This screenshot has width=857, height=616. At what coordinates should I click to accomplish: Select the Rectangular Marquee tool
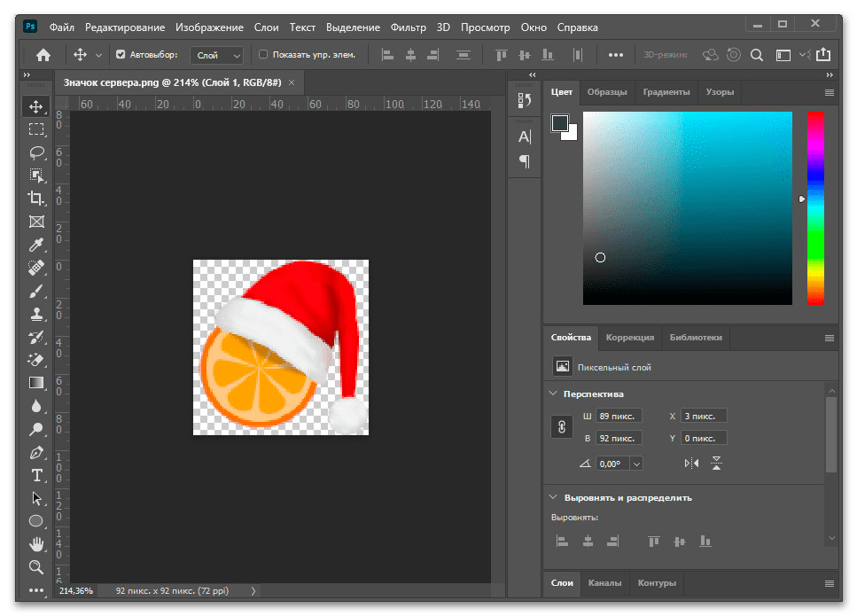tap(36, 129)
